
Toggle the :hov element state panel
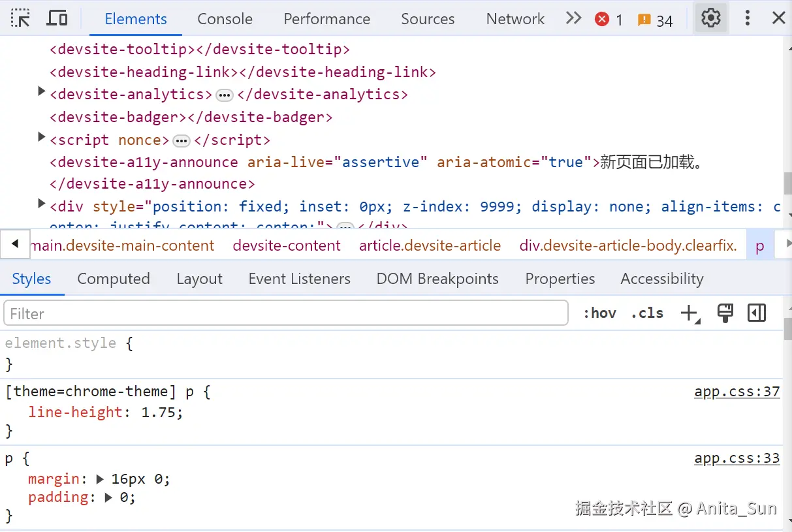(599, 313)
